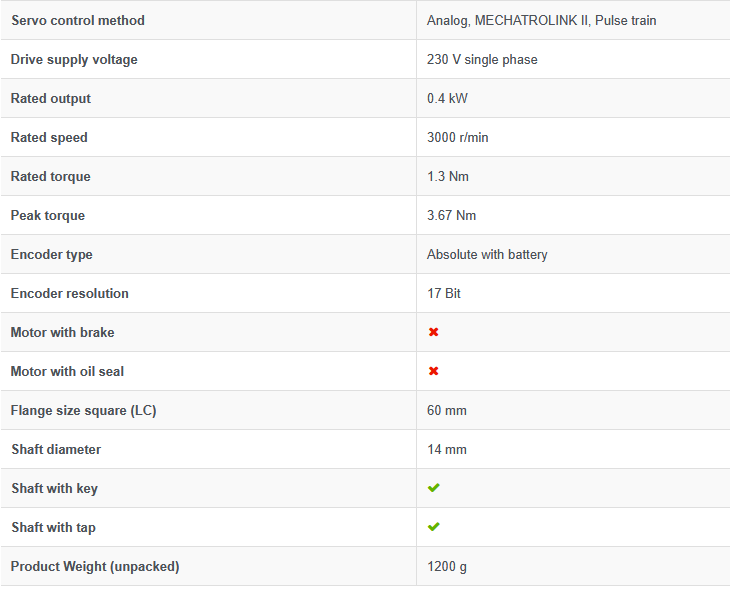Click the 3000 r/min rated speed value
Image resolution: width=730 pixels, height=591 pixels.
pos(457,137)
